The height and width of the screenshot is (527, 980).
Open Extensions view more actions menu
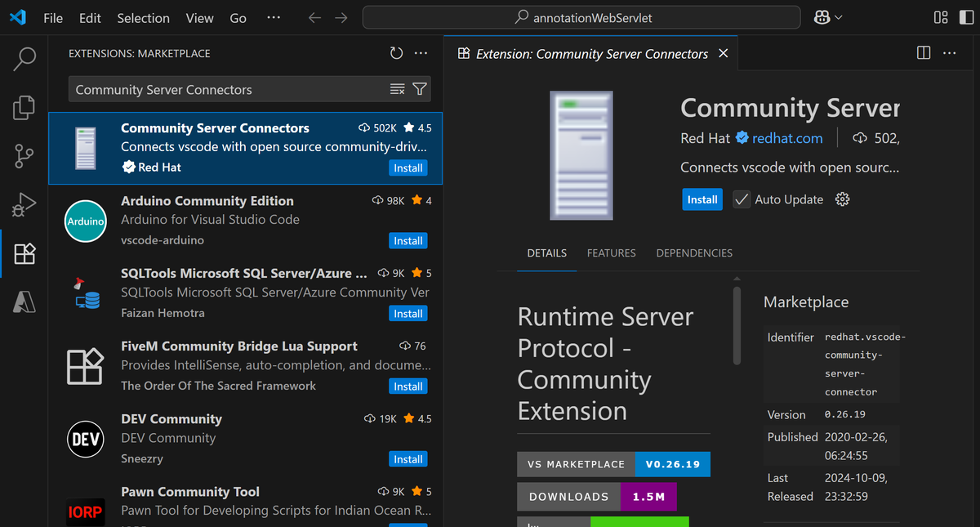click(421, 53)
